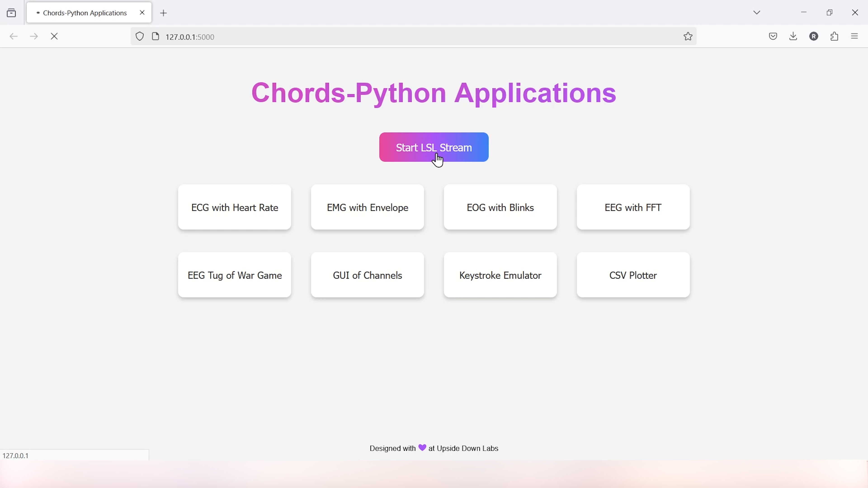
Task: Open the Firefox application menu
Action: (x=854, y=36)
